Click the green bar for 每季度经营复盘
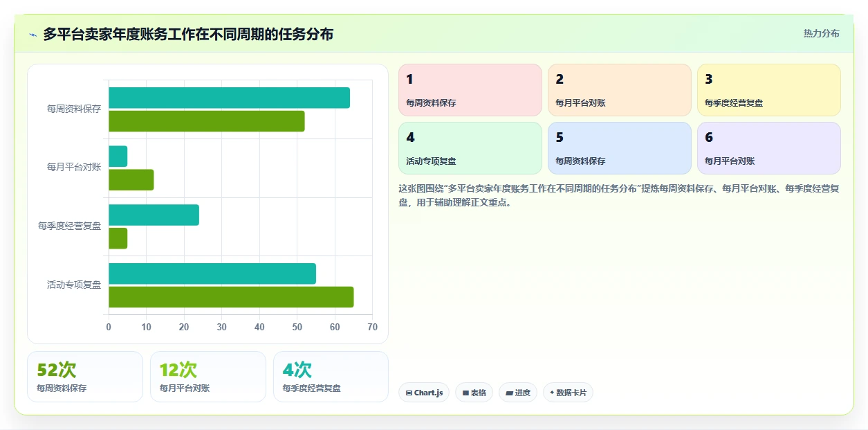 [x=118, y=238]
